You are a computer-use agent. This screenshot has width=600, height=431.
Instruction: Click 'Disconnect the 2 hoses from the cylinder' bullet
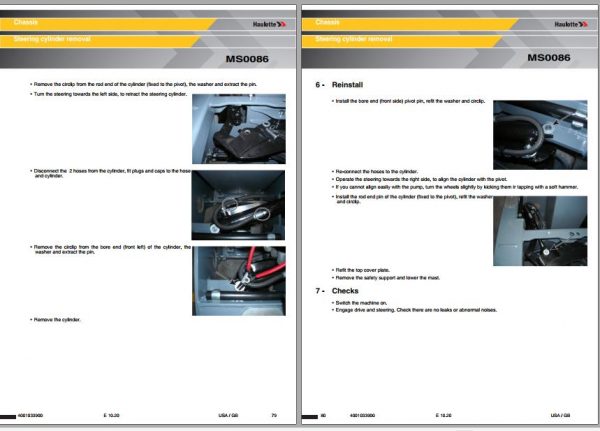click(110, 173)
